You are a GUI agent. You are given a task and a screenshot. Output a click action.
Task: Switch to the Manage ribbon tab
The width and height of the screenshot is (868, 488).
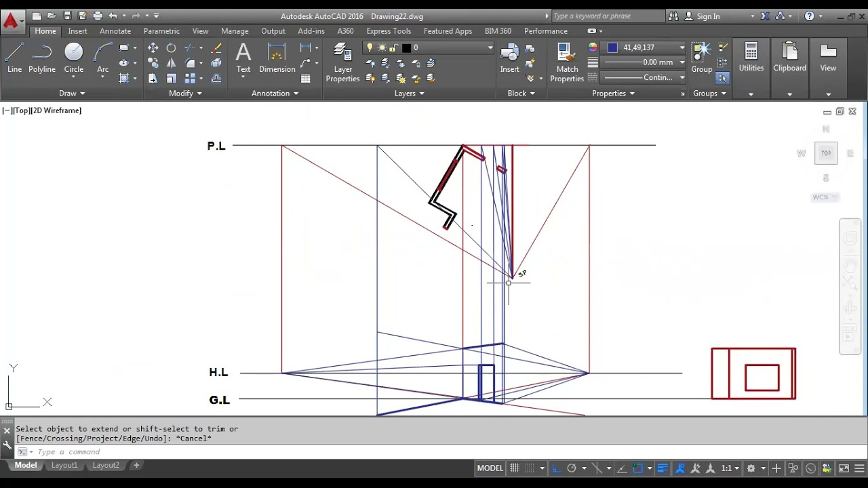coord(235,31)
